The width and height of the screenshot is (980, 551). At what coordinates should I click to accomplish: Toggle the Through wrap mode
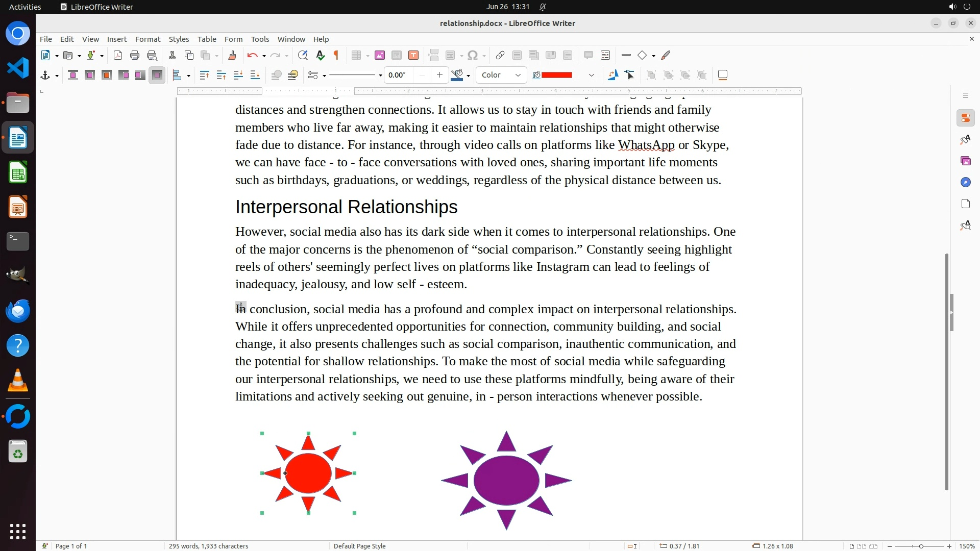(x=157, y=75)
